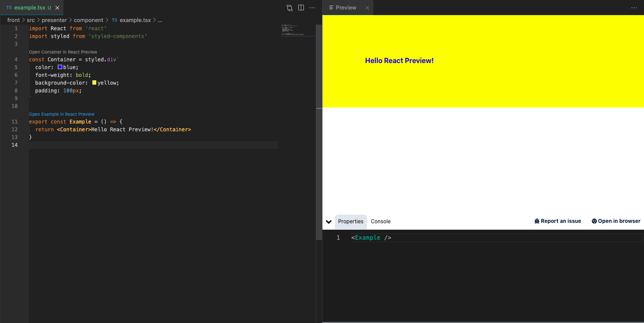This screenshot has height=323, width=644.
Task: Close the Preview tab
Action: 367,8
